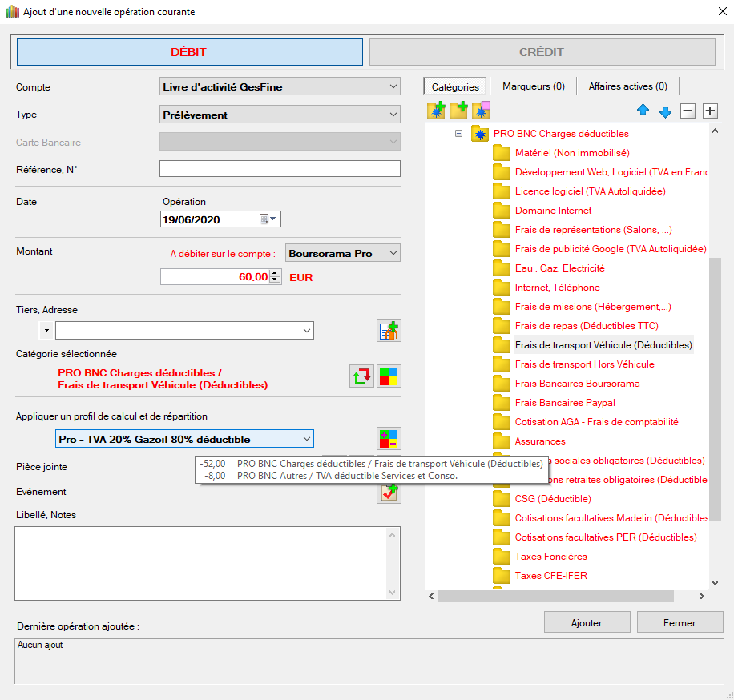The height and width of the screenshot is (700, 734).
Task: Click the add subcategory folder icon
Action: click(x=458, y=111)
